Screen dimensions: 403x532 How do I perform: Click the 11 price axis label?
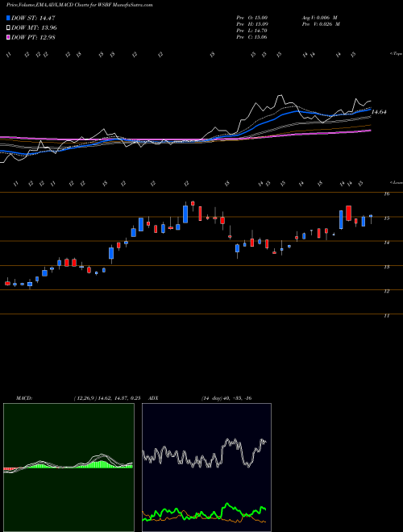[x=386, y=315]
